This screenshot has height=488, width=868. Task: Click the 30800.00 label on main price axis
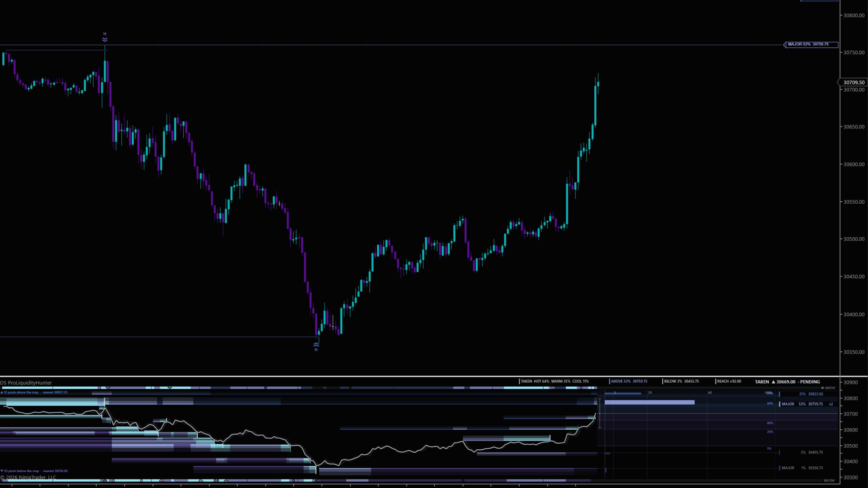(x=854, y=15)
